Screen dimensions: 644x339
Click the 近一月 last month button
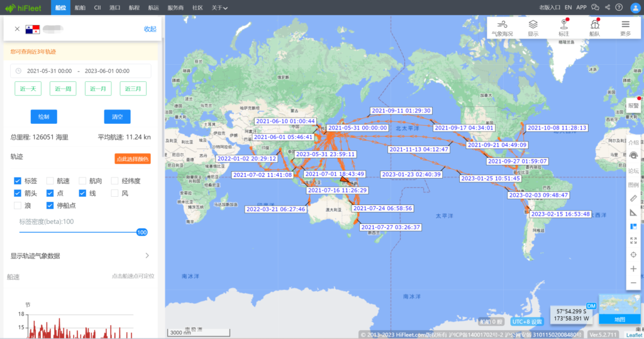tap(98, 89)
